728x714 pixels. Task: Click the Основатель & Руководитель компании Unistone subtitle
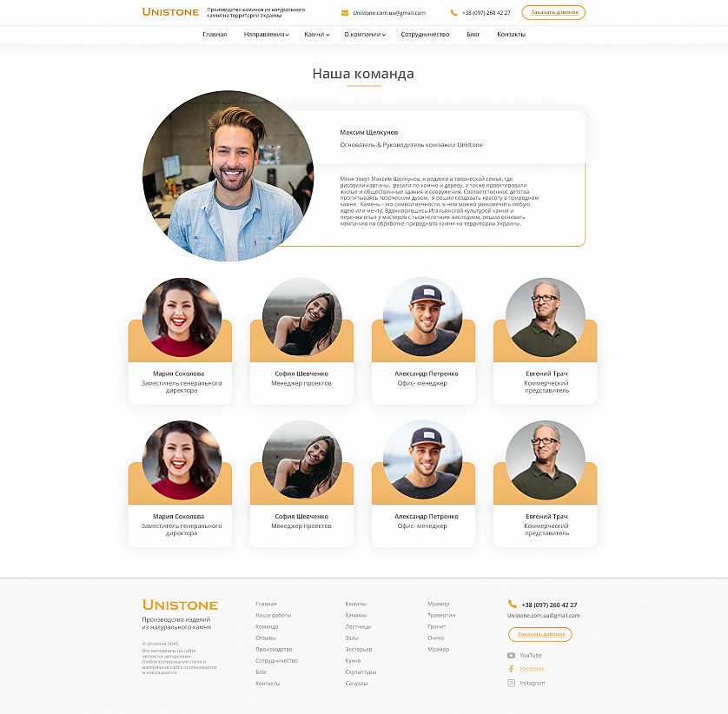412,145
